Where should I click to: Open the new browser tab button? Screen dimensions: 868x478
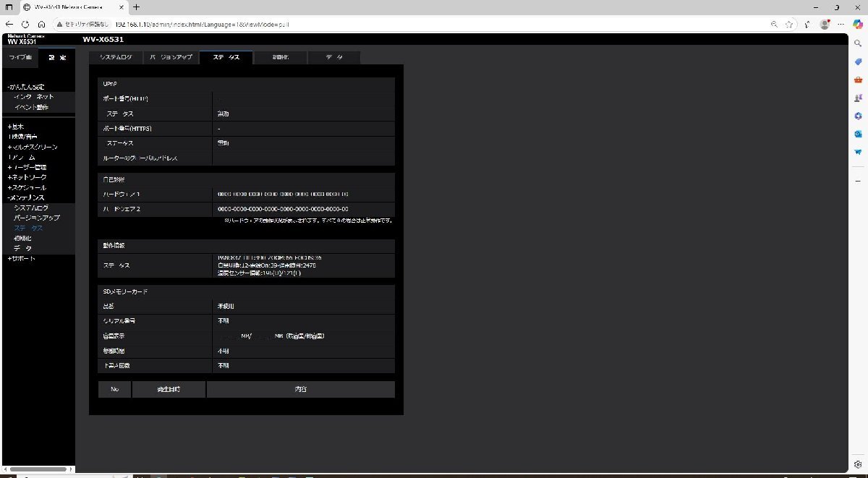(136, 7)
